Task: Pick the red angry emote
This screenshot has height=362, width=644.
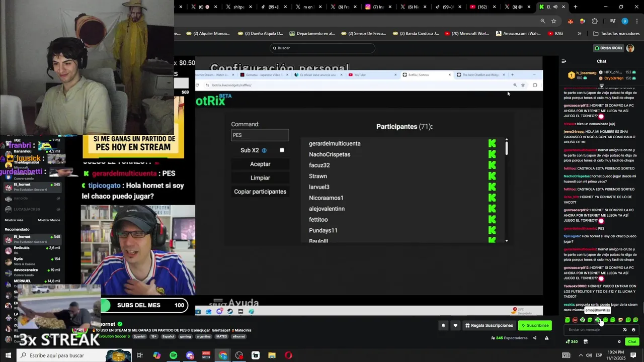Action: (575, 320)
